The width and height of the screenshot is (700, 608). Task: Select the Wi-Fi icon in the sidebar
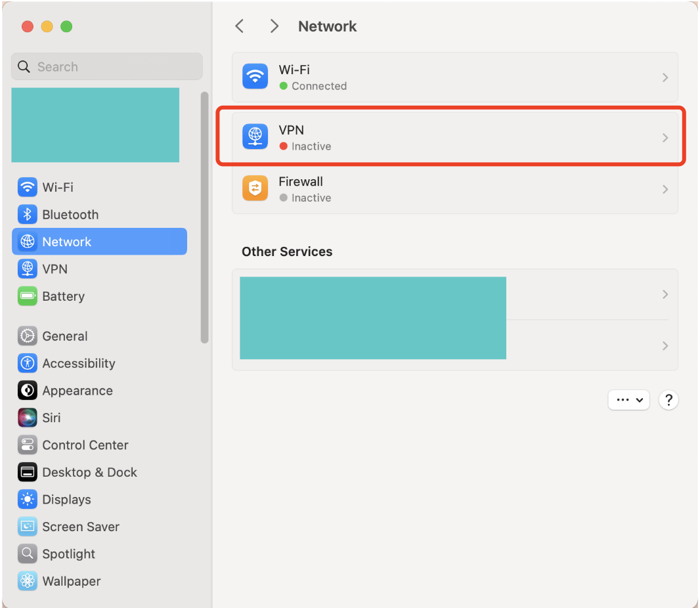pos(27,187)
